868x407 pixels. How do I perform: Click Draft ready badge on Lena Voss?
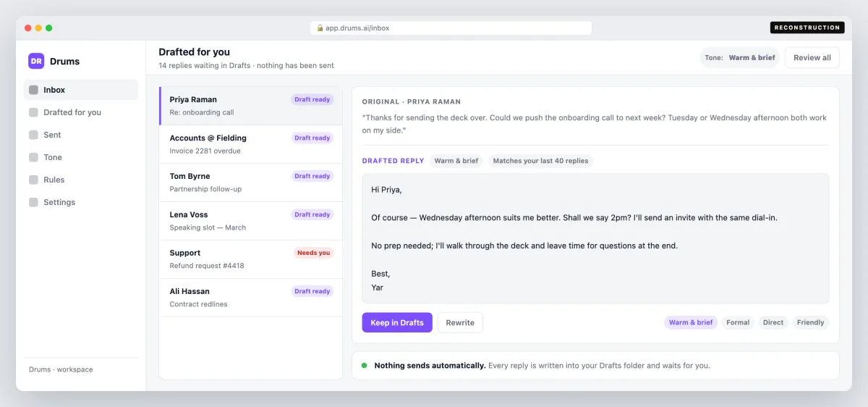coord(312,214)
